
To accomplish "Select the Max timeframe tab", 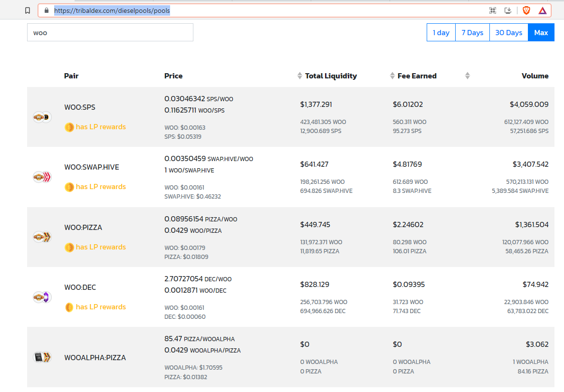I will pyautogui.click(x=541, y=32).
